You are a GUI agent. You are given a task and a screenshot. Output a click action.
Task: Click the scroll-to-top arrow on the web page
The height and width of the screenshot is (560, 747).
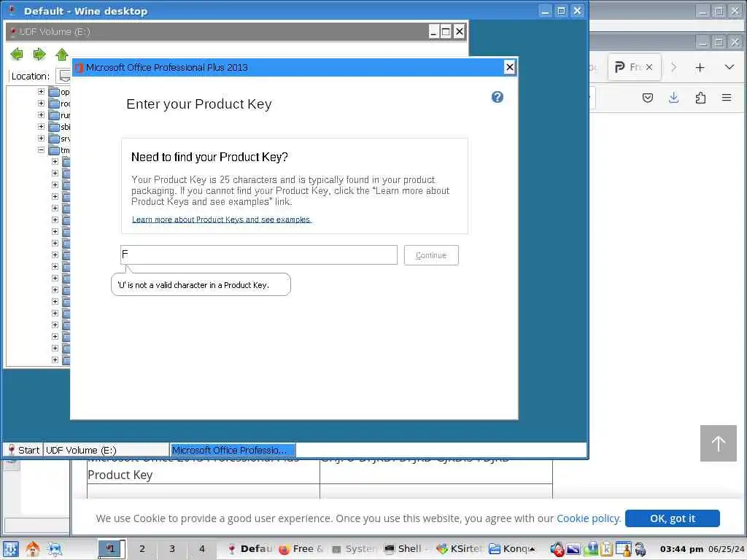point(719,443)
